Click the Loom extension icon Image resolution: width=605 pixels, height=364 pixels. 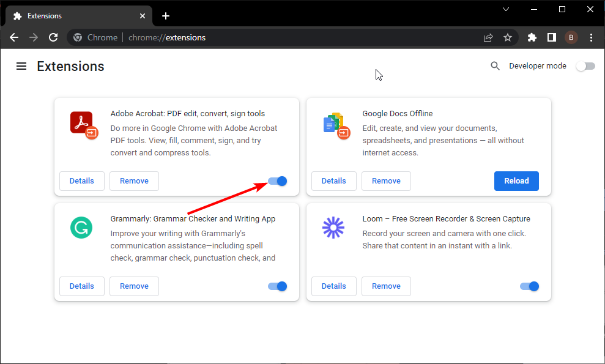(333, 228)
